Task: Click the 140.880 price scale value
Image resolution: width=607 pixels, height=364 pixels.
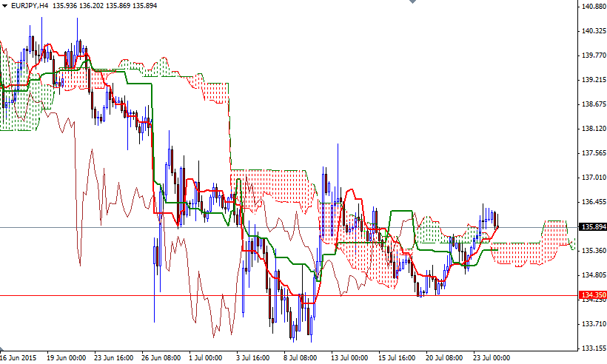Action: [x=594, y=6]
